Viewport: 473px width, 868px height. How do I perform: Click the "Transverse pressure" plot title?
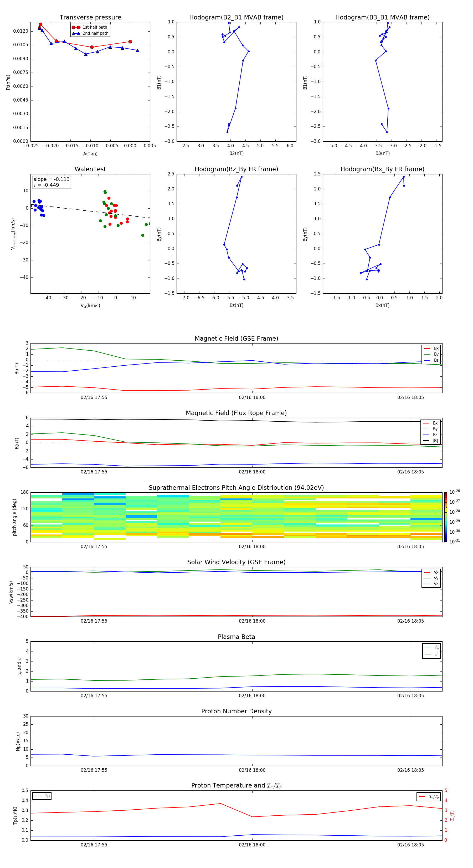tap(90, 18)
